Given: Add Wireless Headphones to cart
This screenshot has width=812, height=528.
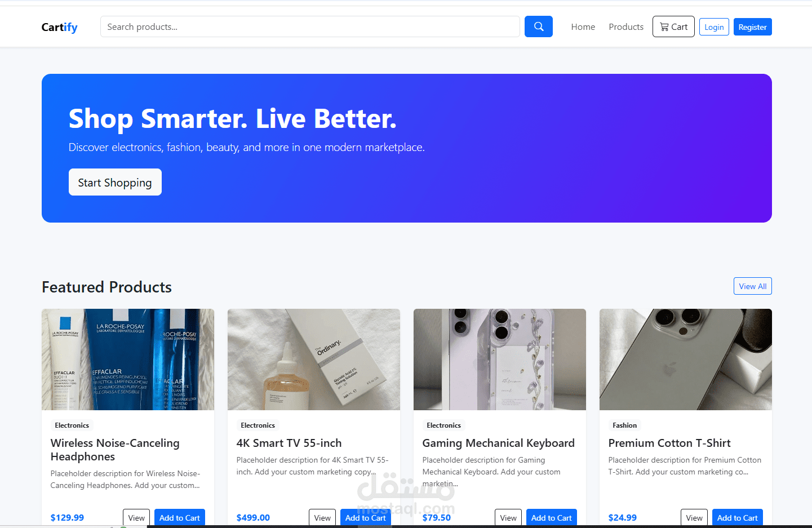Looking at the screenshot, I should 179,517.
